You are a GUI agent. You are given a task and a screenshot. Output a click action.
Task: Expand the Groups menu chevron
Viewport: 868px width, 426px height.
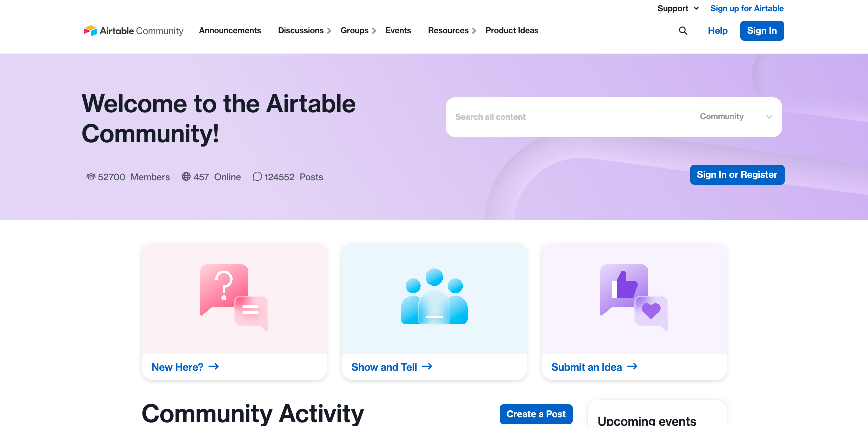(x=374, y=31)
